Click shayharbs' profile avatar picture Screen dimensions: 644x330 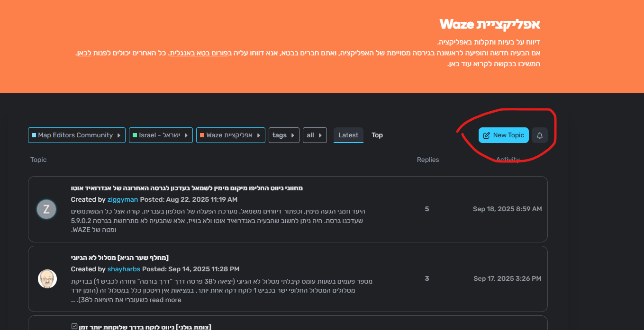coord(47,279)
